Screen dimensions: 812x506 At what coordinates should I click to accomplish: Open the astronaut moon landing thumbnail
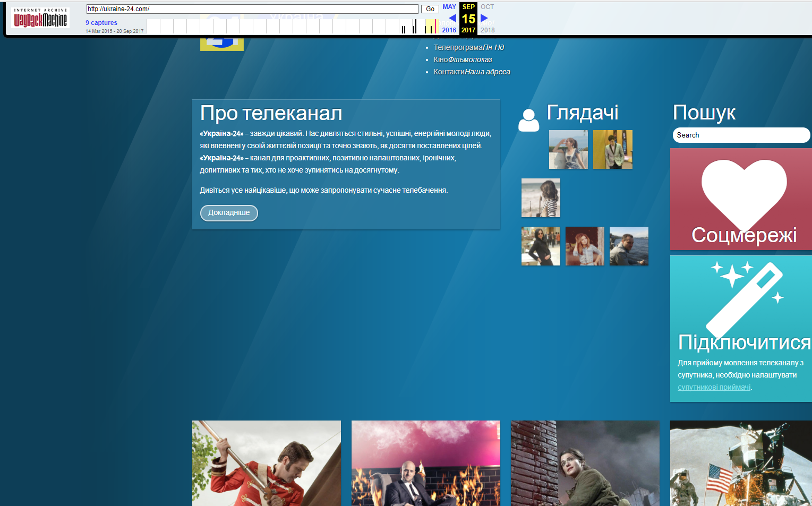coord(740,463)
